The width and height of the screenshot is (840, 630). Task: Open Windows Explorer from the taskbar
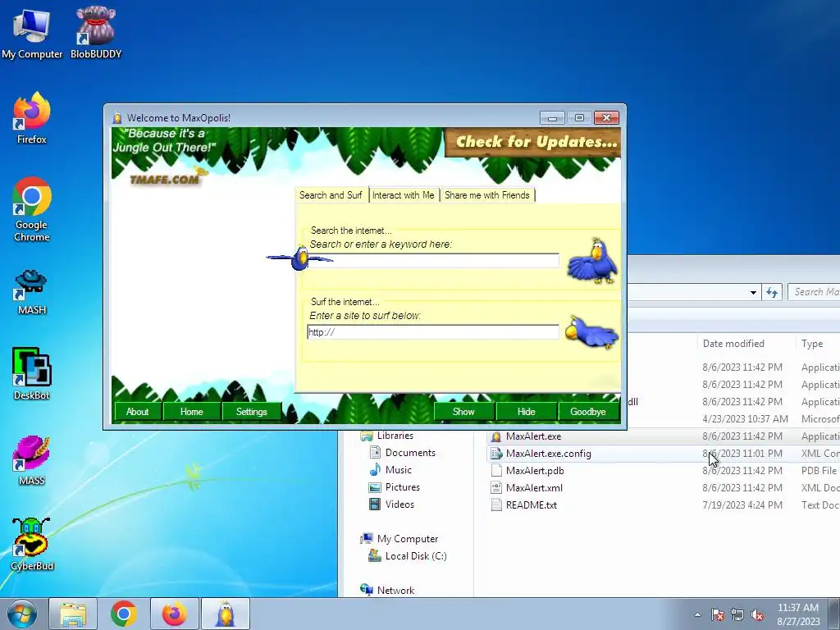[73, 614]
